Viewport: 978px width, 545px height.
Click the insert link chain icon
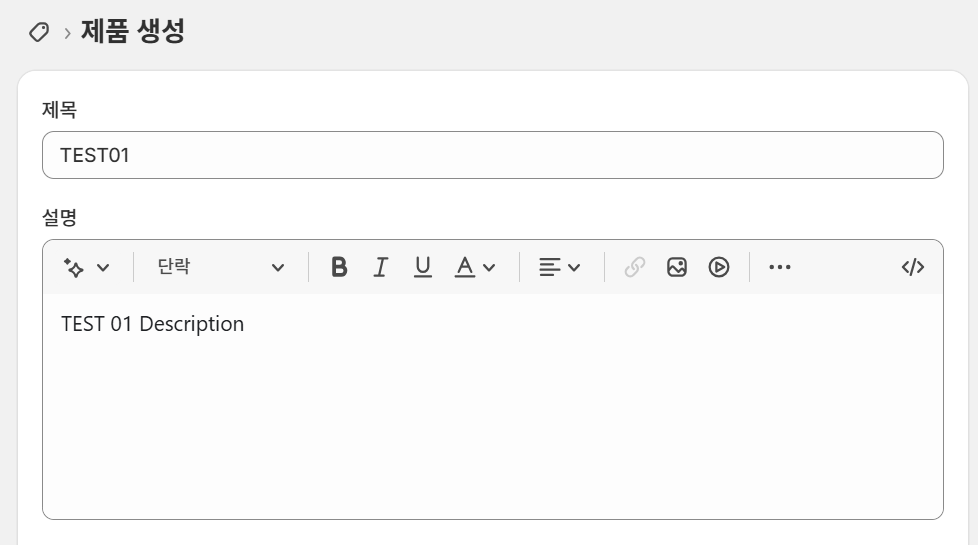(x=634, y=267)
